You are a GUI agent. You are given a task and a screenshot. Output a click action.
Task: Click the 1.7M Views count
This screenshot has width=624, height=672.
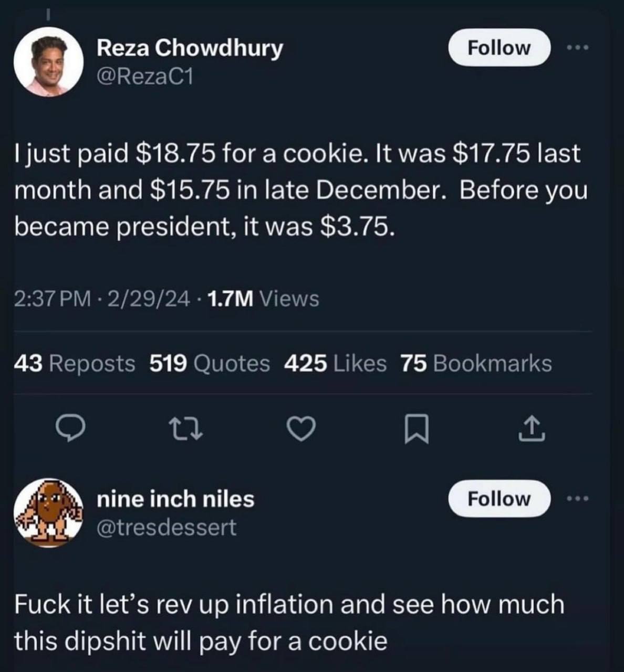[x=263, y=299]
